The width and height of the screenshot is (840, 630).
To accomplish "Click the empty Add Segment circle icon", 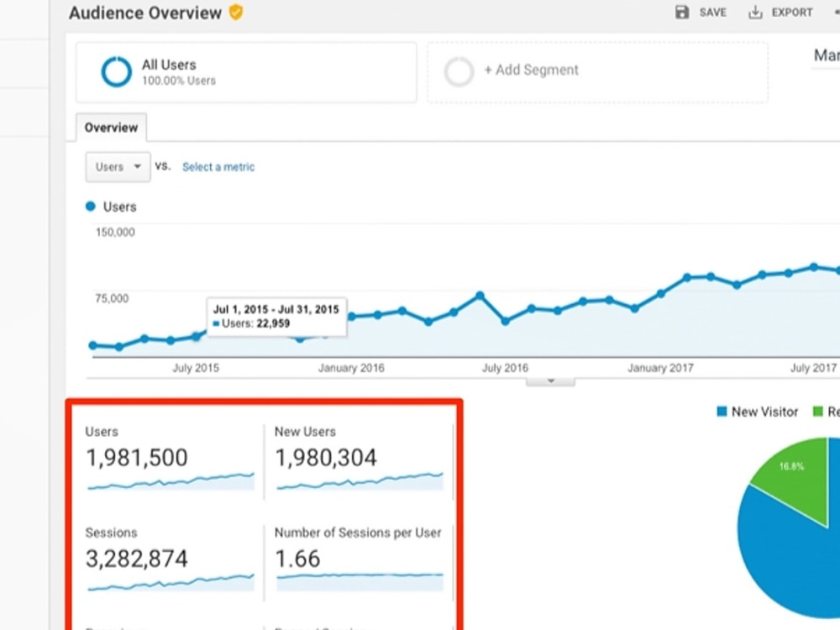I will 459,71.
